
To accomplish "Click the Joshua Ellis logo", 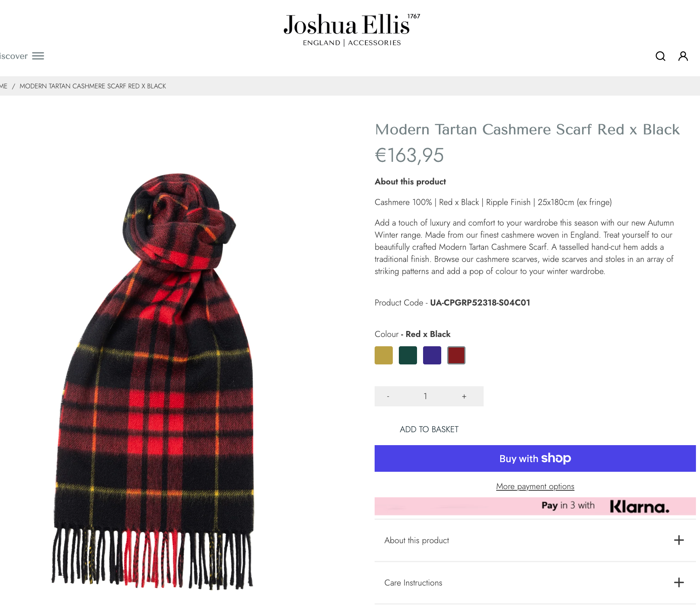I will tap(352, 30).
